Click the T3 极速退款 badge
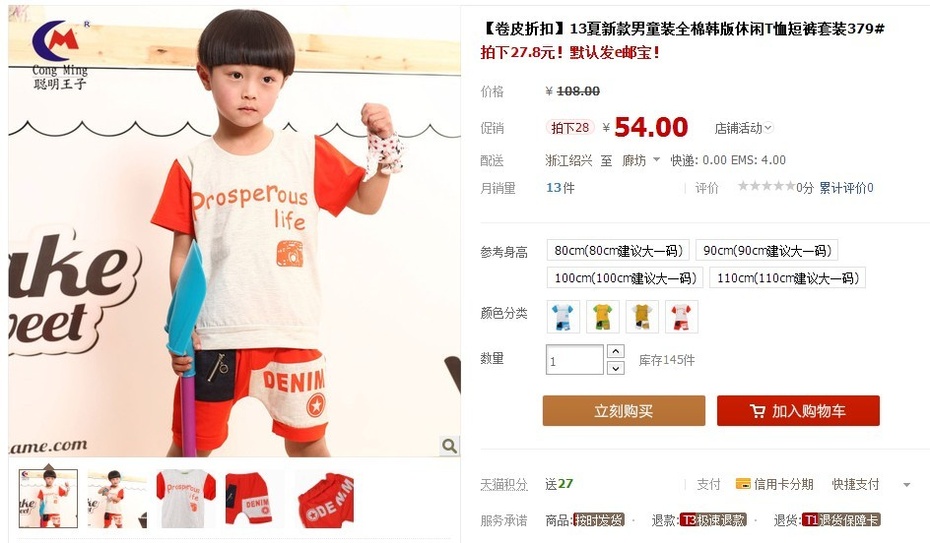Screen dimensions: 930x543 click(714, 520)
